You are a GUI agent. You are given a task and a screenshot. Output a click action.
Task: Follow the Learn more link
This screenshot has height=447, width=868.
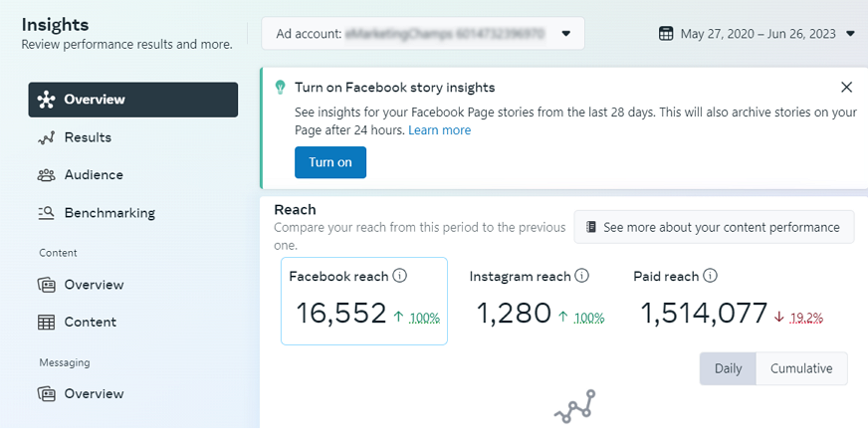point(439,130)
